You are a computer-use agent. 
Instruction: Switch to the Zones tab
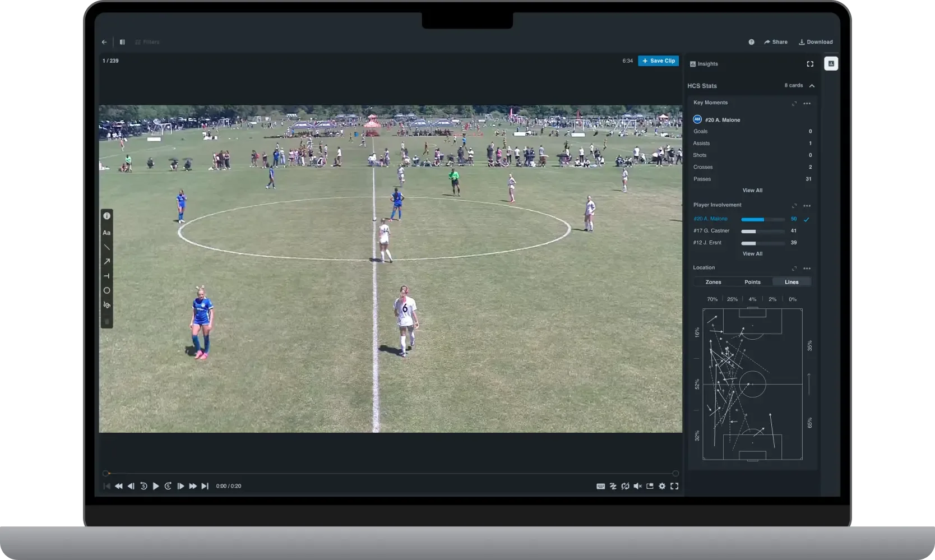713,282
